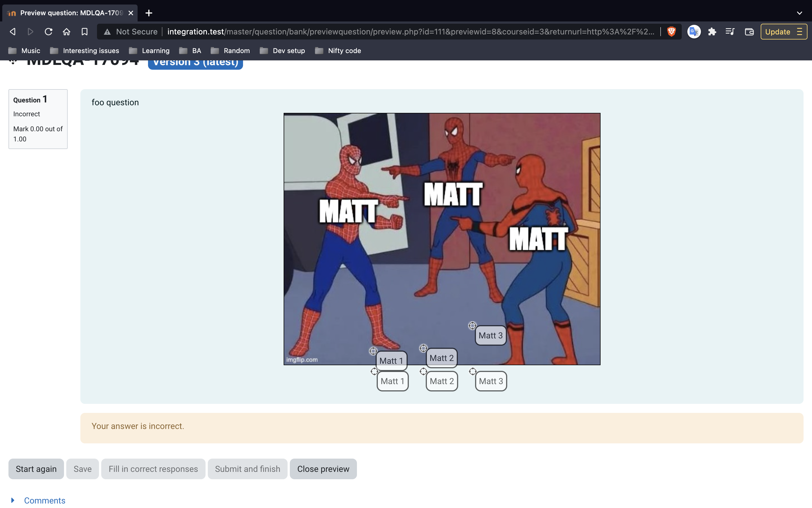Image resolution: width=812 pixels, height=508 pixels.
Task: Click the Start again button
Action: coord(36,469)
